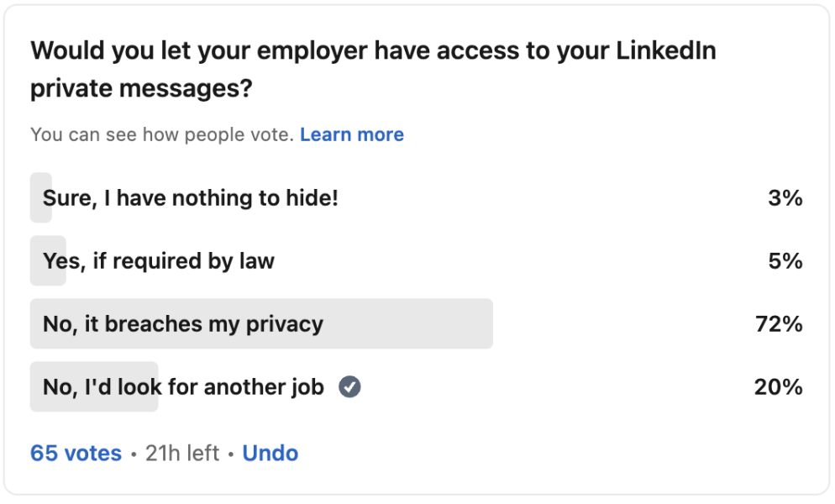Click the 5% result percentage
Screen dimensions: 835x504
point(785,261)
